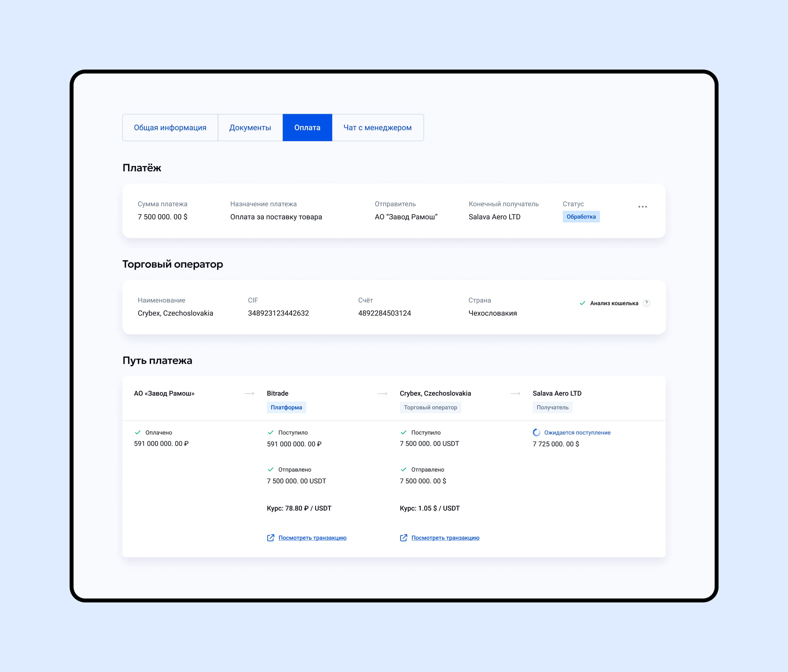Viewport: 788px width, 672px height.
Task: Click the Платформа tag under Bitrade
Action: click(286, 408)
